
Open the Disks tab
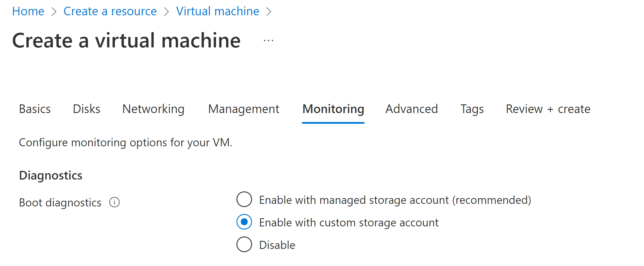(x=86, y=109)
